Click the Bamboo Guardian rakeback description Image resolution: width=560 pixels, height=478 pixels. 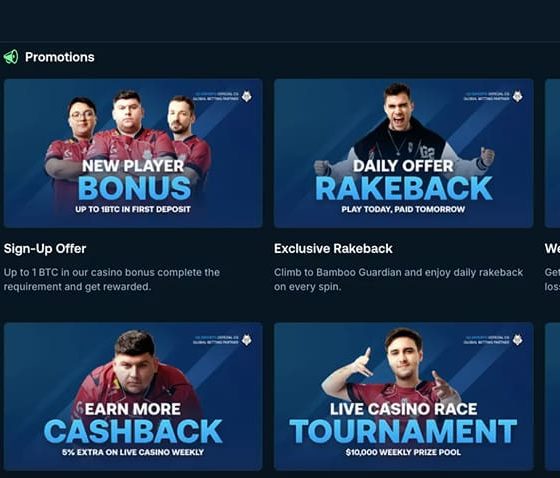coord(398,279)
